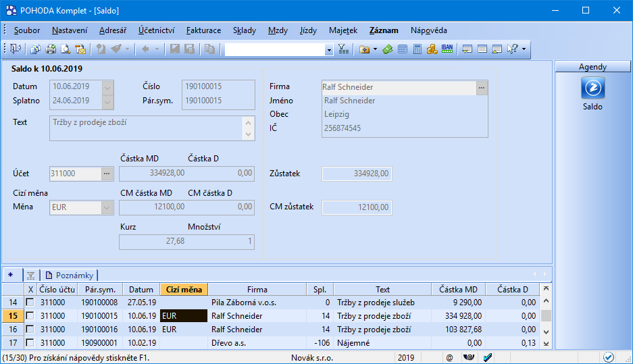Sort by Cizí měna column header
This screenshot has height=364, width=633.
click(x=184, y=289)
